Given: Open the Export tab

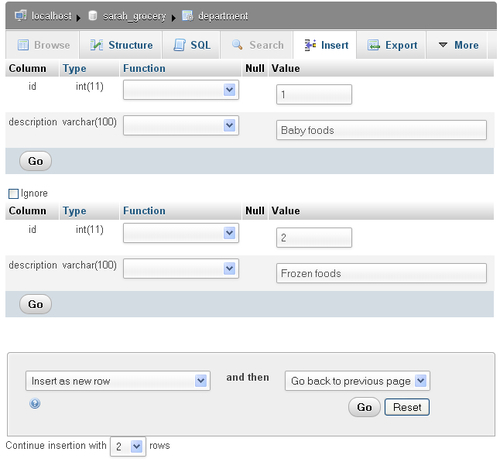Looking at the screenshot, I should (392, 45).
